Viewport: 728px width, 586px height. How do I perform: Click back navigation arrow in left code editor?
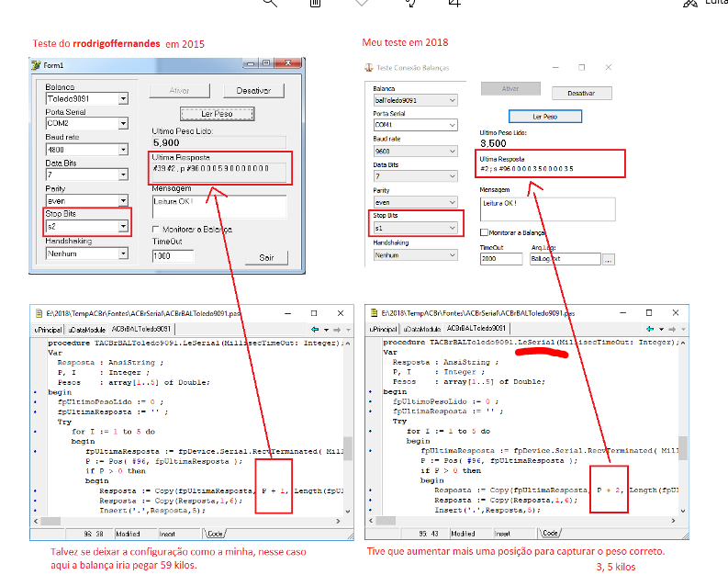315,329
